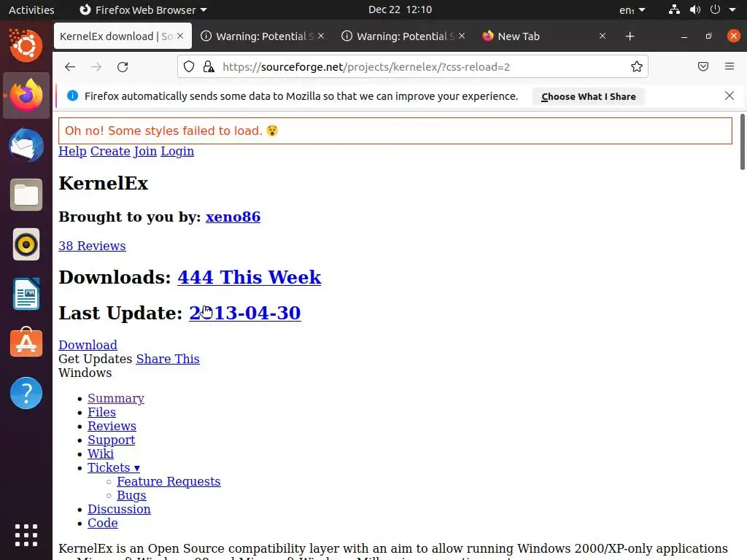Screen dimensions: 747x560
Task: Close the first Warning: Potential tab
Action: [321, 36]
